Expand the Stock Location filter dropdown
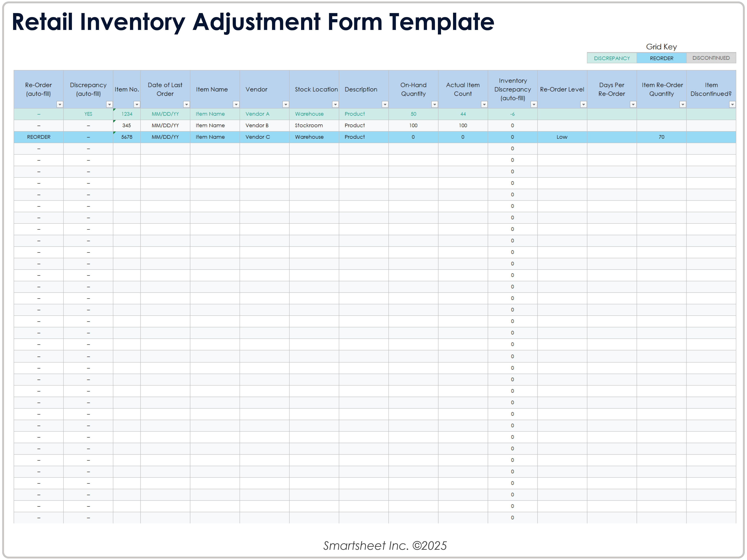Viewport: 747px width, 560px height. click(x=335, y=105)
